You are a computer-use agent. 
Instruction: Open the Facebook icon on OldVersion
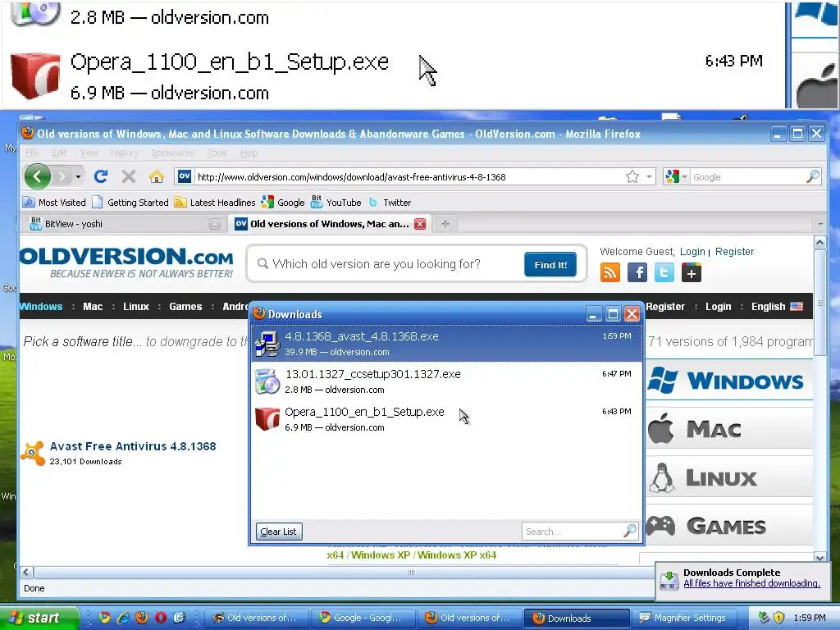pyautogui.click(x=637, y=272)
